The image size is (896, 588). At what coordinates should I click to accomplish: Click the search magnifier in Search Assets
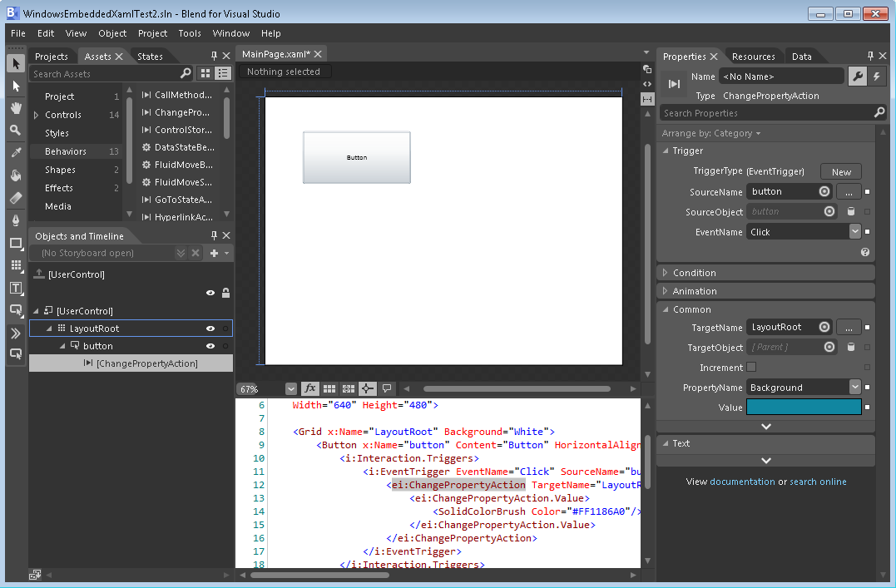(186, 73)
